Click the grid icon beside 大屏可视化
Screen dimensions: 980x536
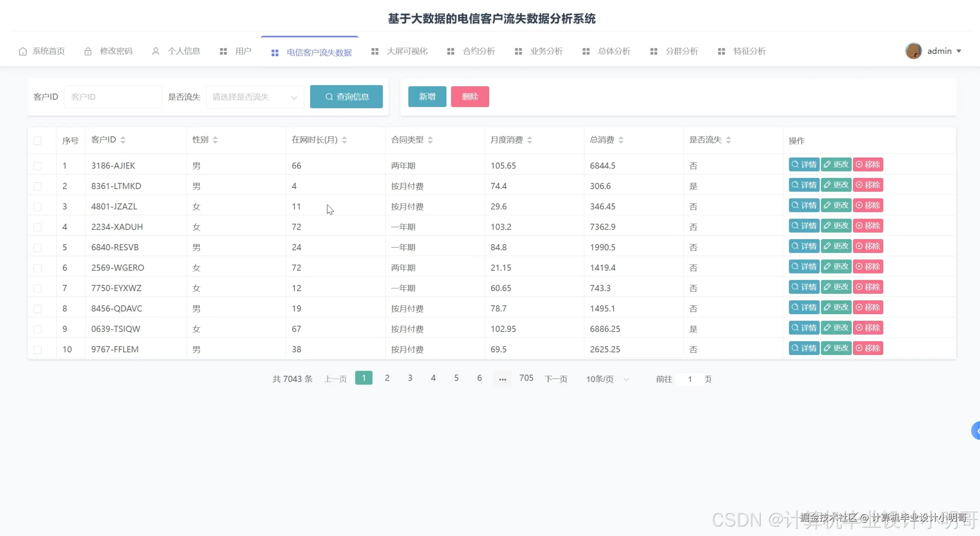(375, 51)
